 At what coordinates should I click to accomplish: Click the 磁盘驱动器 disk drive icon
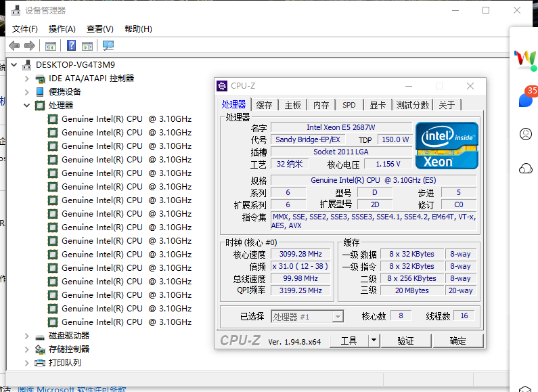(x=40, y=336)
